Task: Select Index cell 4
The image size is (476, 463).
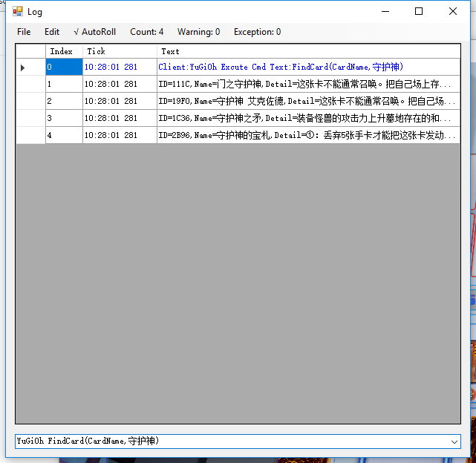Action: tap(64, 135)
